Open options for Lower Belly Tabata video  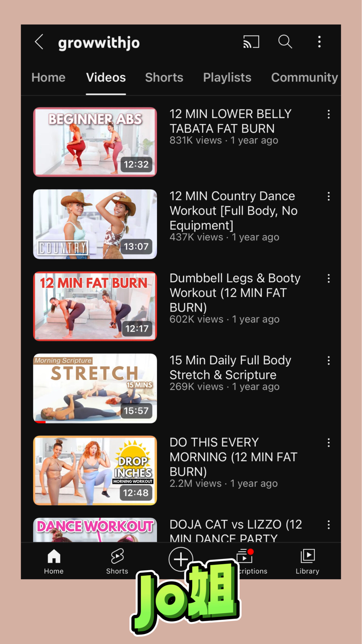click(x=329, y=114)
